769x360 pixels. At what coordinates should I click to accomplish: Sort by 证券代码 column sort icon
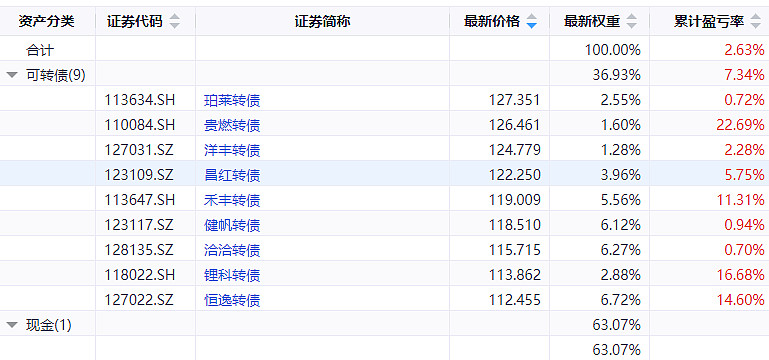tap(175, 22)
